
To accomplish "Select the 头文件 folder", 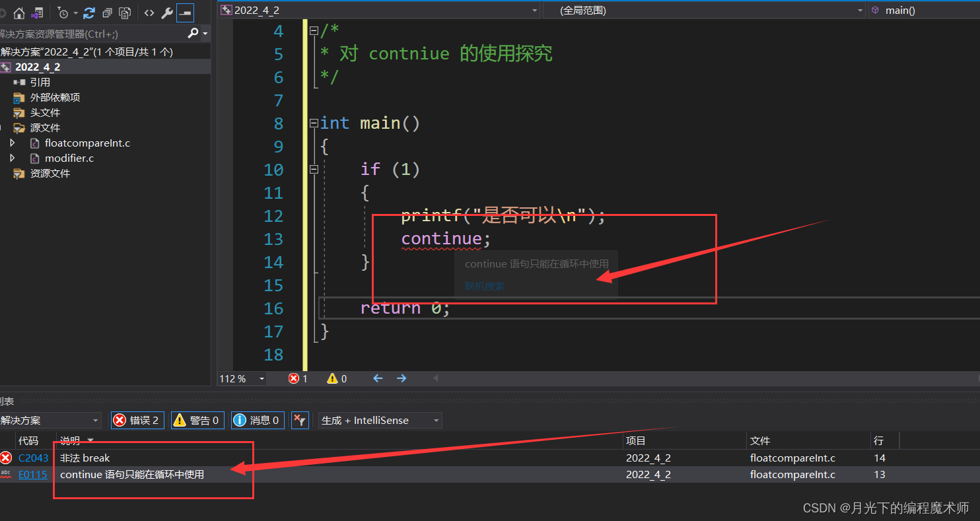I will 45,112.
